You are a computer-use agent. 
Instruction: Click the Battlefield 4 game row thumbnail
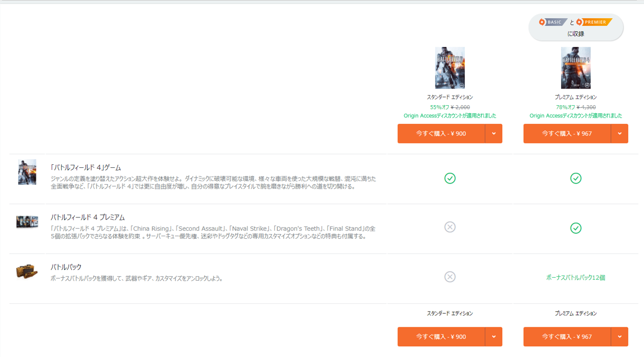coord(27,172)
